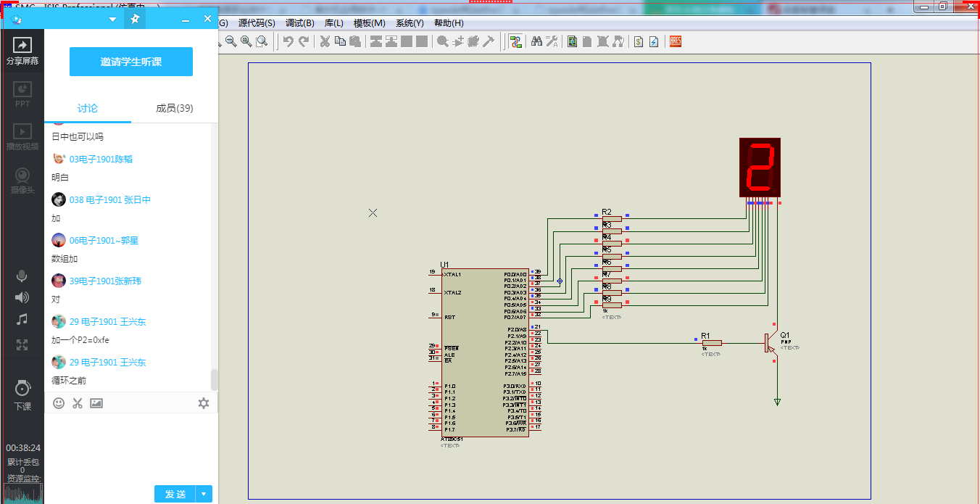Image resolution: width=980 pixels, height=504 pixels.
Task: Open the 调试(B) debug menu
Action: point(299,23)
